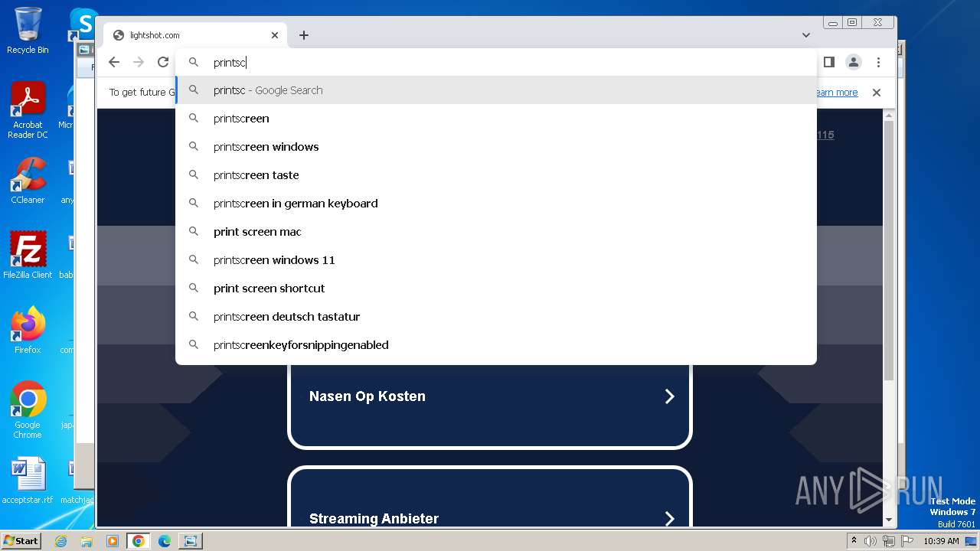Click the scrollbar down arrow

pos(889,520)
